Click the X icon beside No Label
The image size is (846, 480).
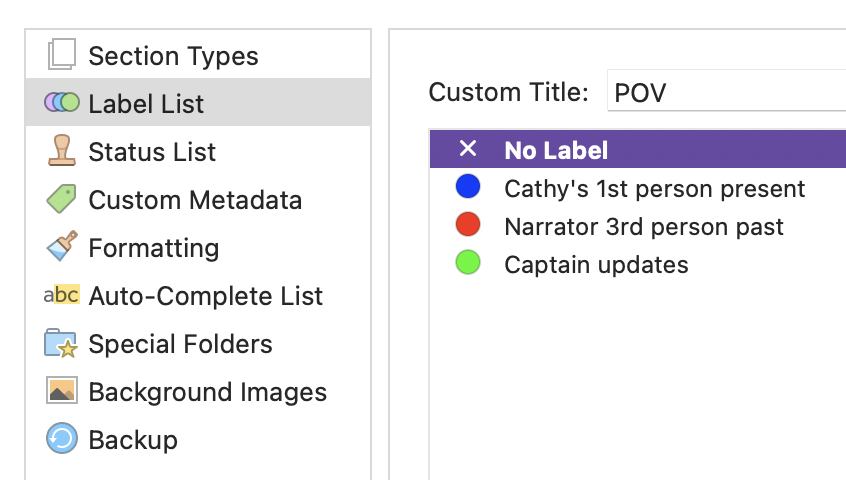tap(468, 148)
